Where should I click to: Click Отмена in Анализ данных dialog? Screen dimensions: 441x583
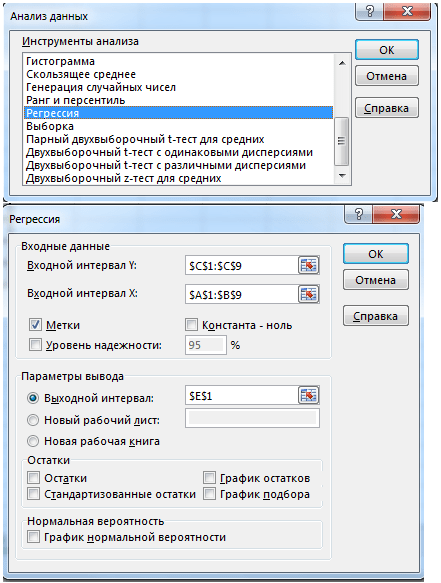coord(387,76)
